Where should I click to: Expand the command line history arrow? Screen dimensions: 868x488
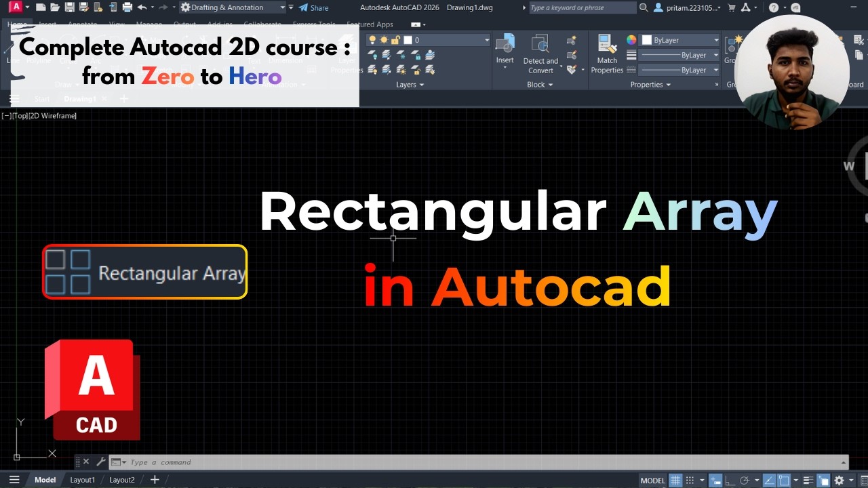click(843, 462)
